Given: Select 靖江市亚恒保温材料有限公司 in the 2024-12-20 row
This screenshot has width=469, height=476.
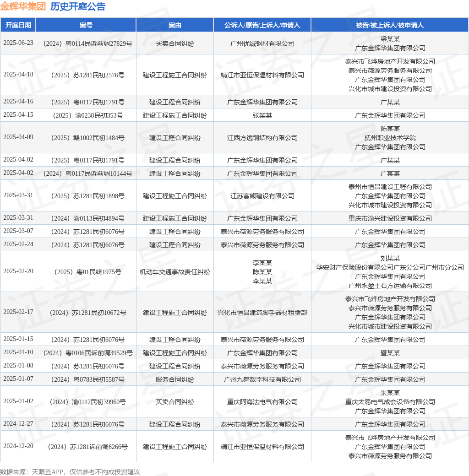Looking at the screenshot, I should (x=262, y=447).
